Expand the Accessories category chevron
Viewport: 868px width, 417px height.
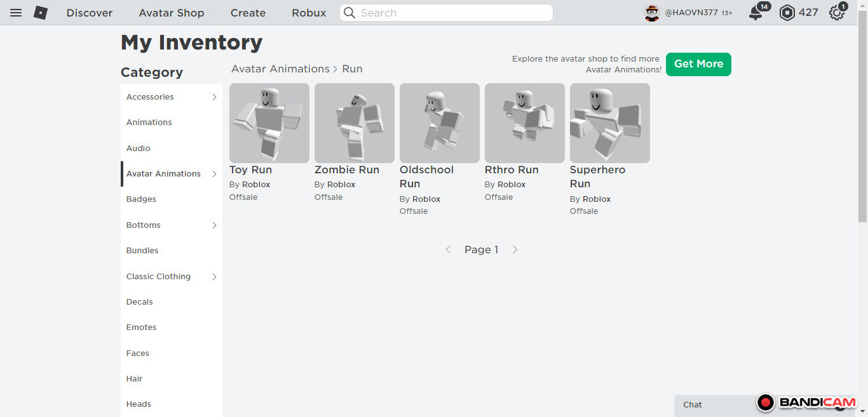(x=214, y=97)
